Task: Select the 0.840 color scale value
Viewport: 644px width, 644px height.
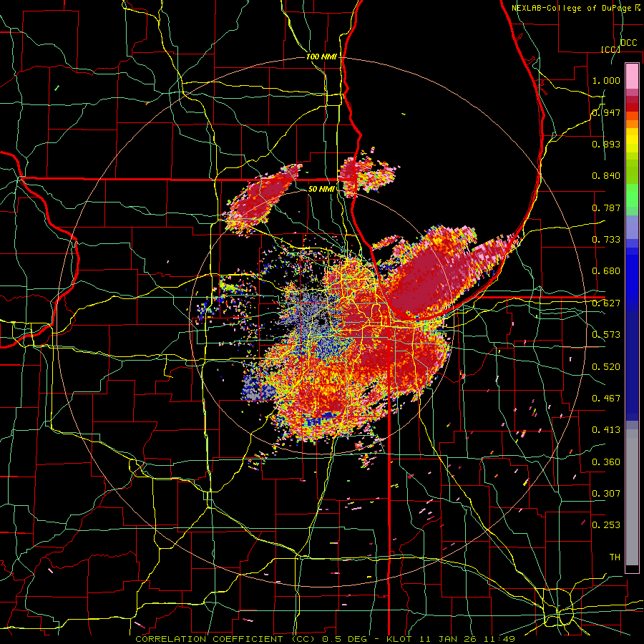Action: click(606, 176)
